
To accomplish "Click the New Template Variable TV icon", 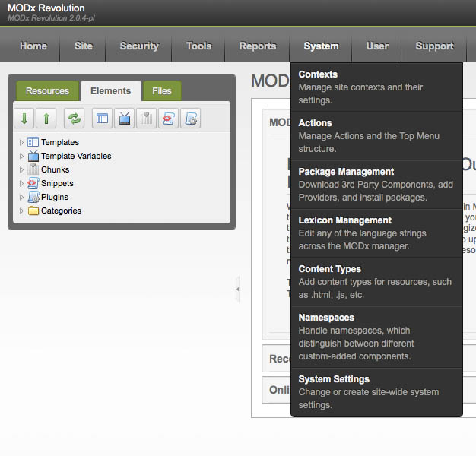I will pyautogui.click(x=125, y=119).
